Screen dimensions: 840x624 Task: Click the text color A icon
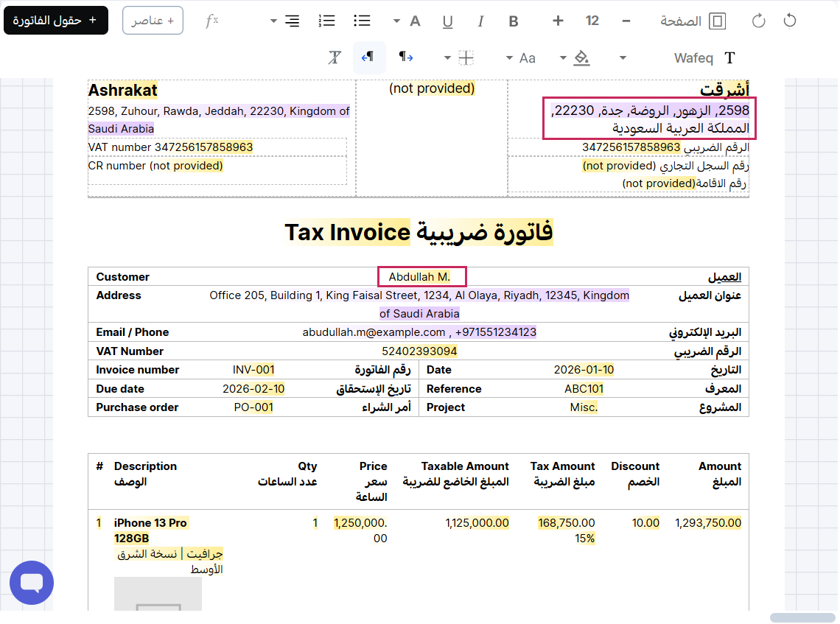(x=415, y=21)
